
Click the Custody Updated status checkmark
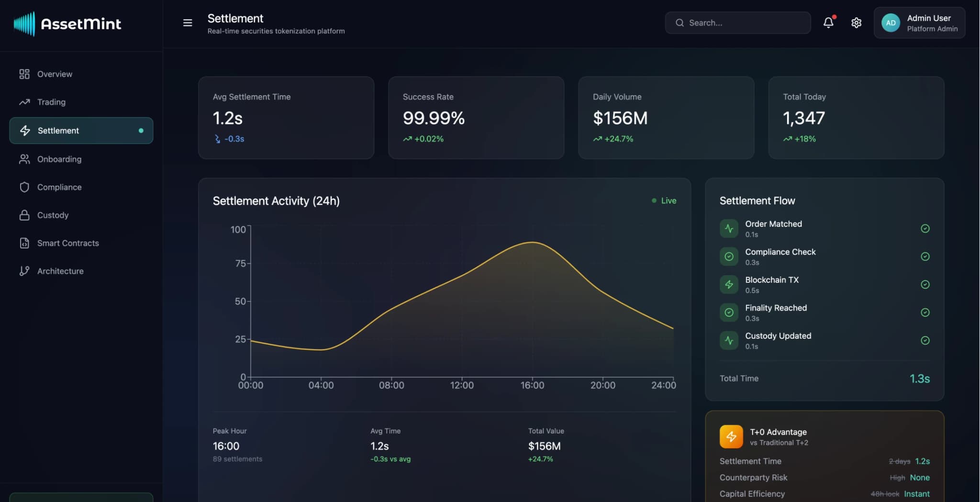tap(925, 340)
